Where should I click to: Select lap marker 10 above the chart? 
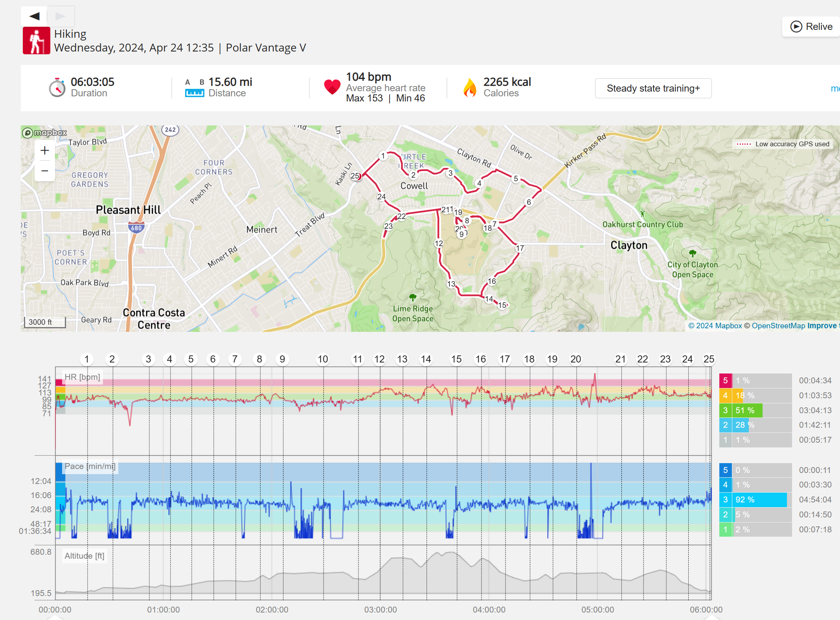[323, 359]
